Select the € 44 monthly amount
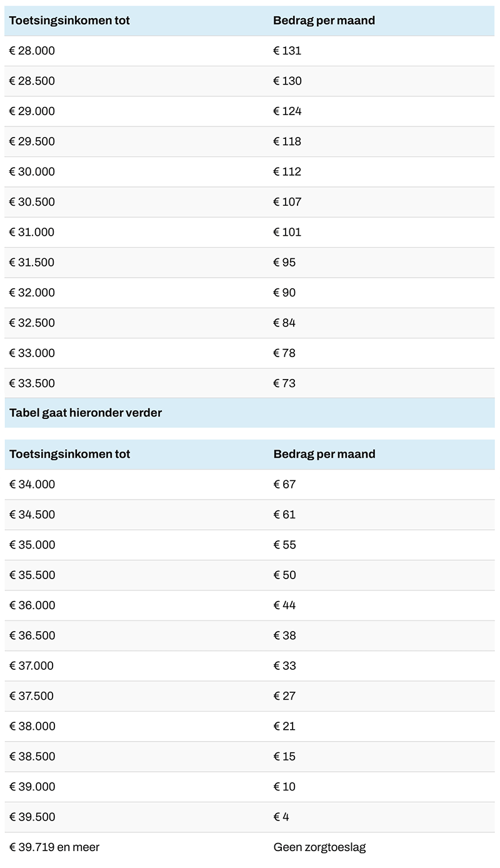 click(284, 605)
